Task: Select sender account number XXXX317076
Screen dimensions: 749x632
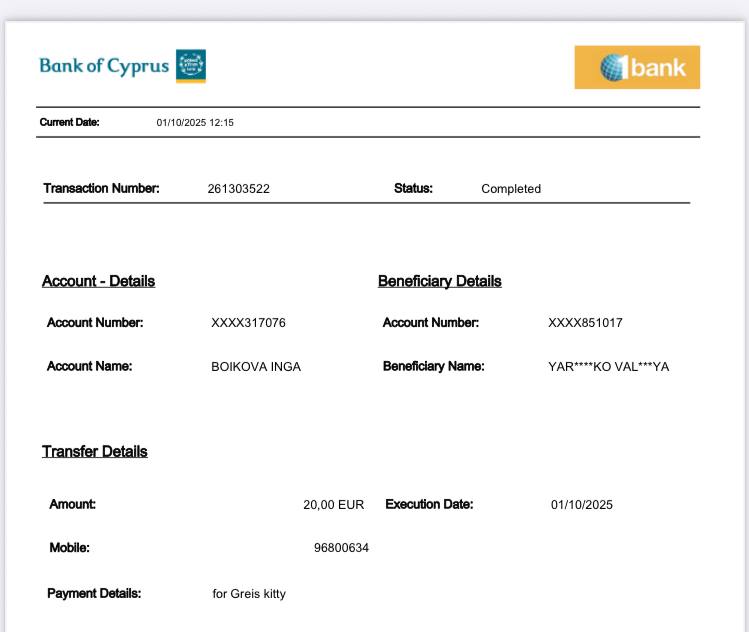Action: [248, 323]
